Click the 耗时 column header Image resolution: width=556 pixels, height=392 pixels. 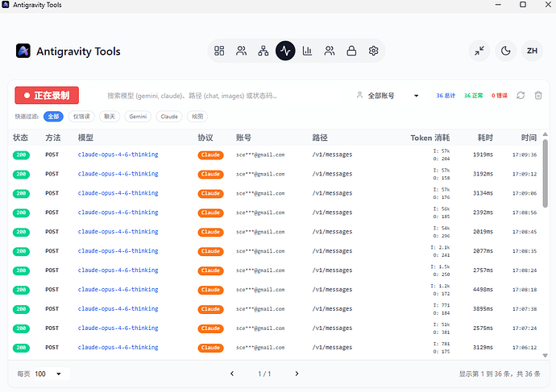tap(485, 138)
